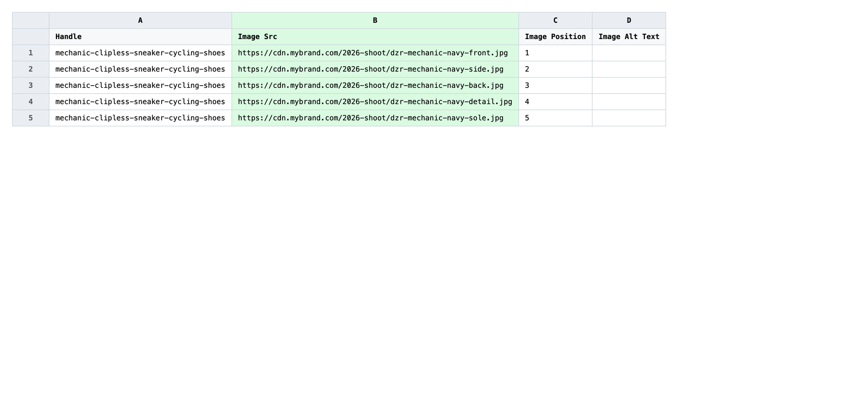Screen dimensions: 868x419
Task: Select the navy-sole.jpg URL cell
Action: pyautogui.click(x=375, y=118)
